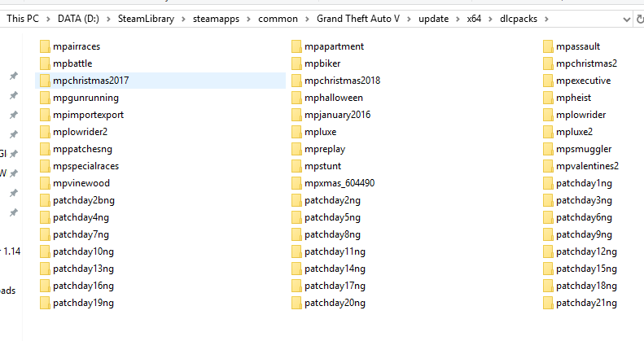
Task: Refresh the dlcpacks folder view
Action: pos(639,19)
